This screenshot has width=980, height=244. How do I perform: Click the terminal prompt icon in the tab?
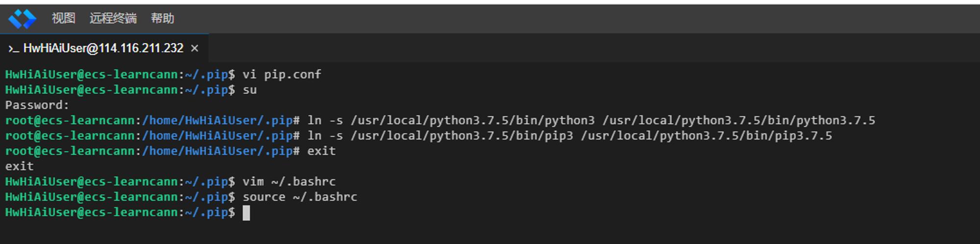pyautogui.click(x=14, y=48)
